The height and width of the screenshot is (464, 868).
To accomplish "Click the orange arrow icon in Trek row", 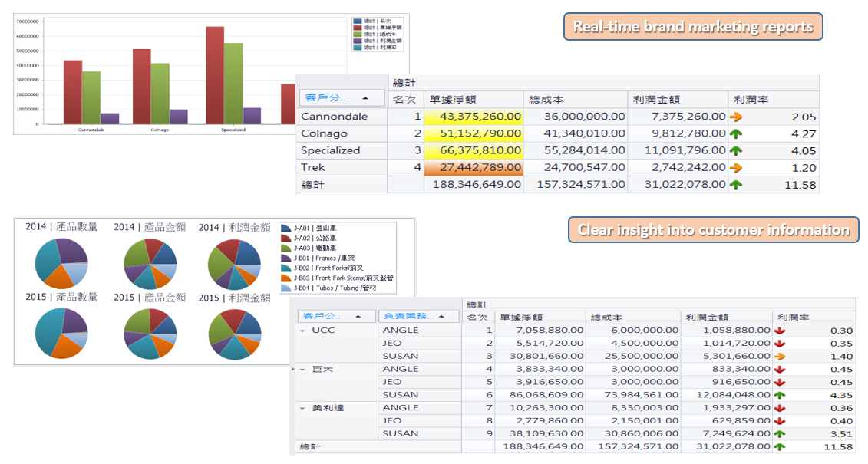I will pos(737,167).
